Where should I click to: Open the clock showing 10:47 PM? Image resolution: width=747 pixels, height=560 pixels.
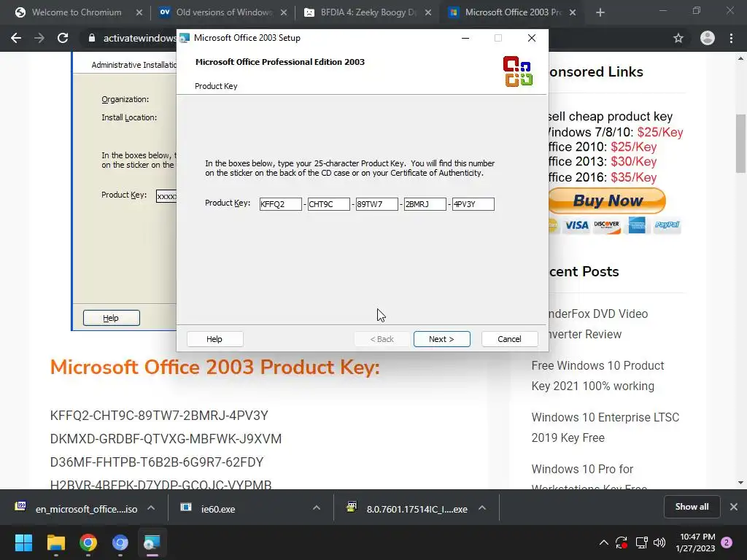click(695, 542)
